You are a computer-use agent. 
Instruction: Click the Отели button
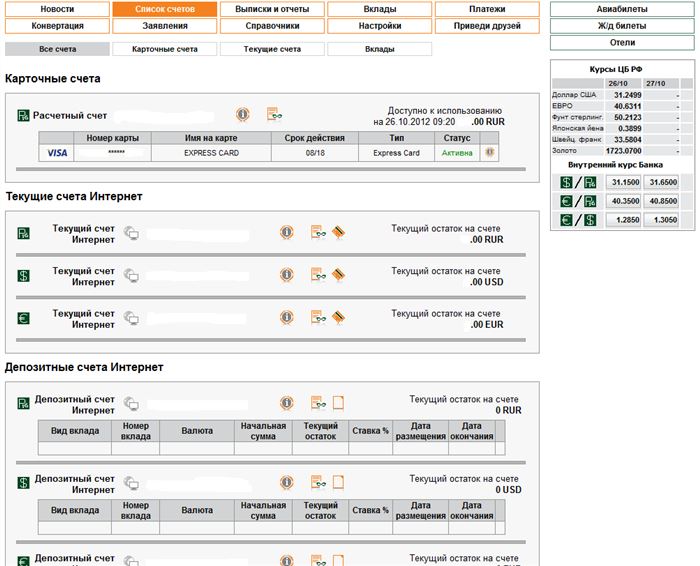click(622, 43)
